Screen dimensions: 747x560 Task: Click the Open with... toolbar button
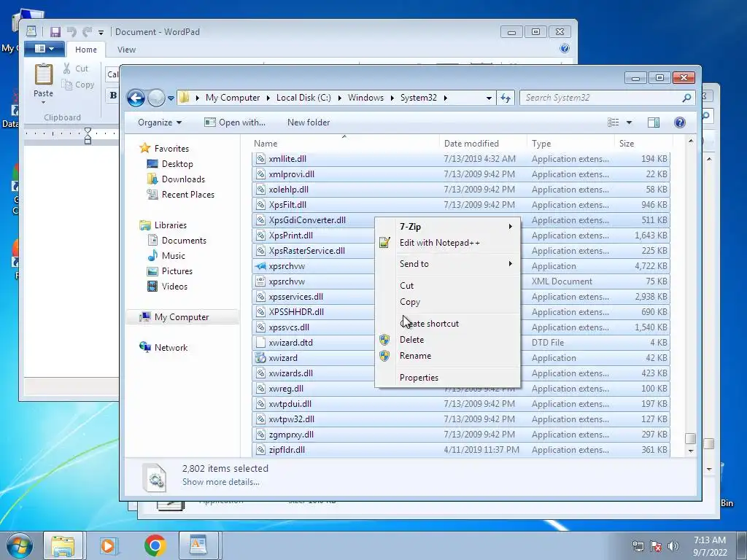tap(235, 122)
